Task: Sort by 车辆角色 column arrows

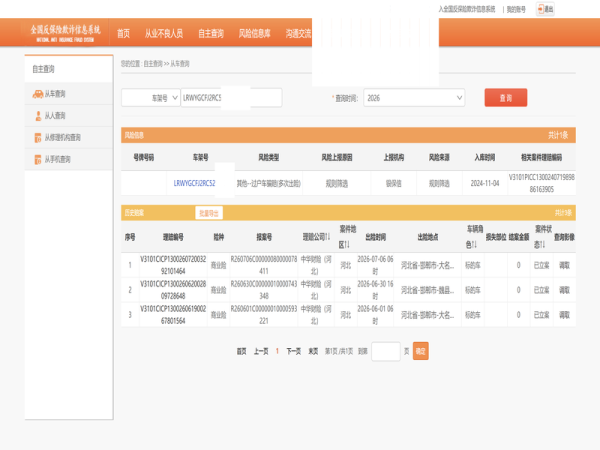Action: [474, 245]
